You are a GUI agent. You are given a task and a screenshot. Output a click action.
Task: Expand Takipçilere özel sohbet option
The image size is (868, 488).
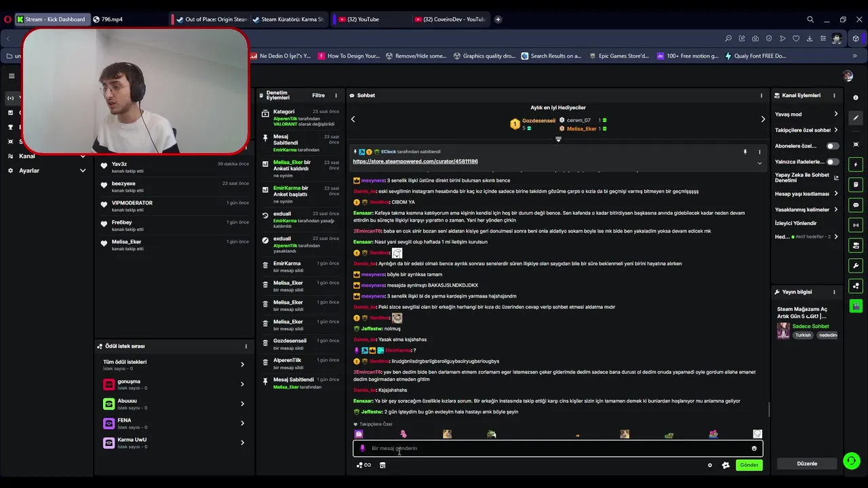tap(806, 130)
